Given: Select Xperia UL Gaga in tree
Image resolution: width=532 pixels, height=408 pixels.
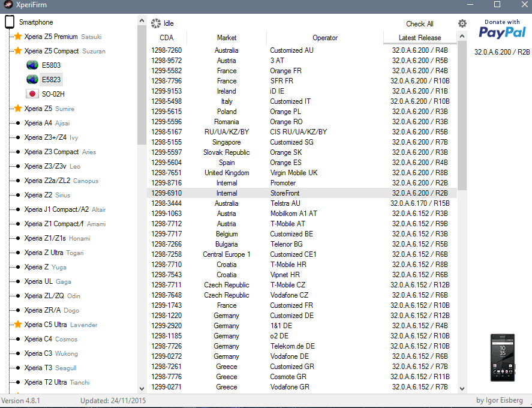Looking at the screenshot, I should [x=47, y=281].
